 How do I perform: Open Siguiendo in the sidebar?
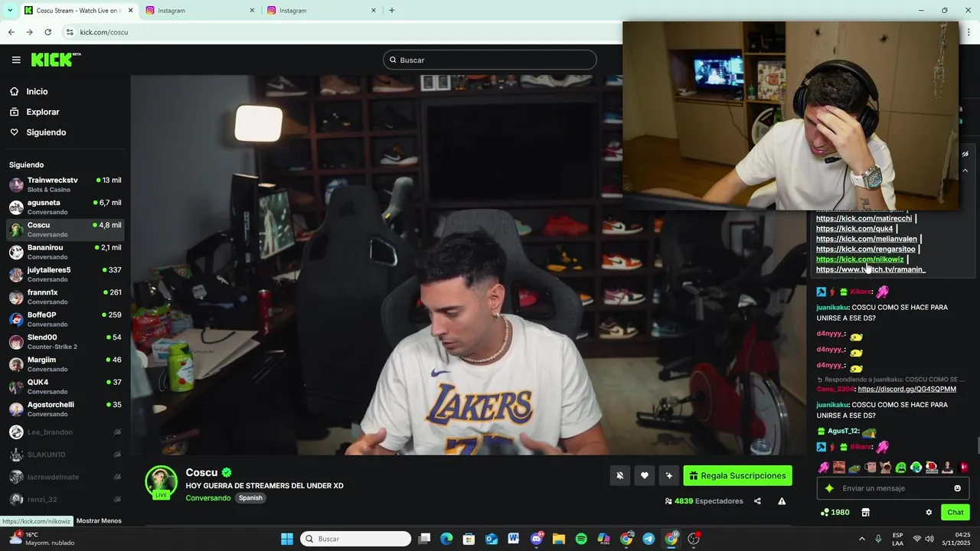(x=46, y=132)
